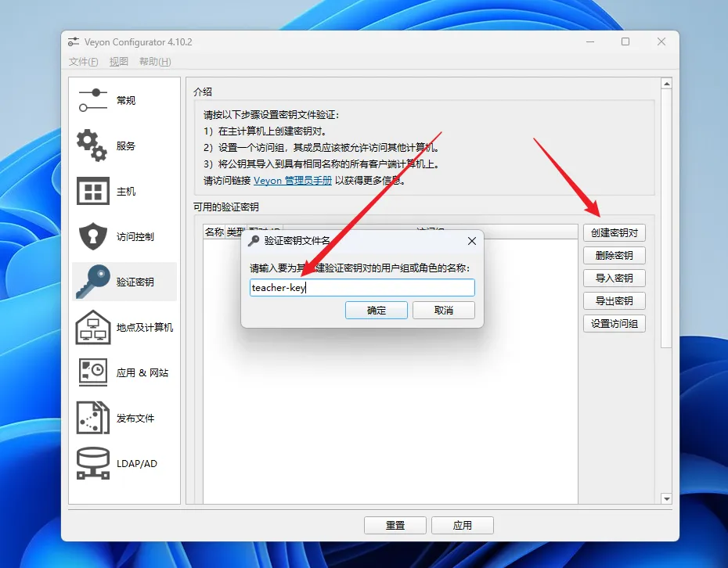Close the 验证密钥文件名 dialog
Screen dimensions: 728x568
tap(472, 241)
